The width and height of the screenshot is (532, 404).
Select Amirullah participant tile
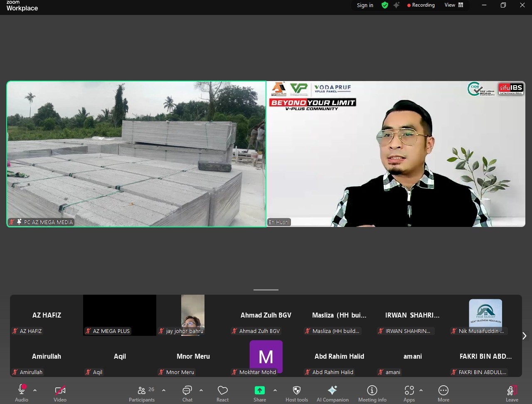click(47, 356)
